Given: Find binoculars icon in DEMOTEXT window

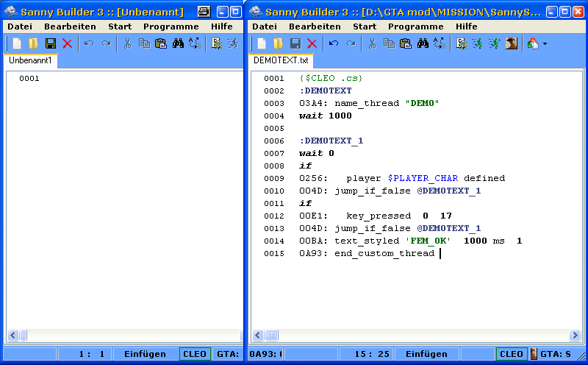Looking at the screenshot, I should [x=423, y=43].
